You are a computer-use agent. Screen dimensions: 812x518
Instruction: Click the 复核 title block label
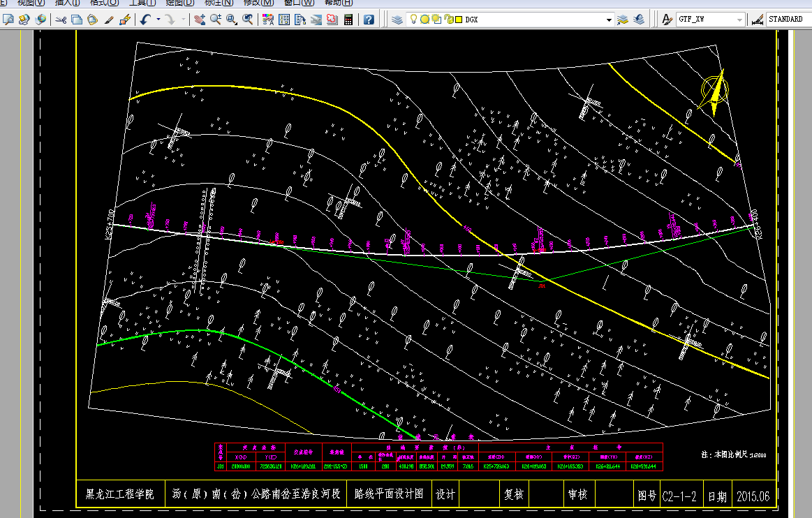(x=514, y=495)
